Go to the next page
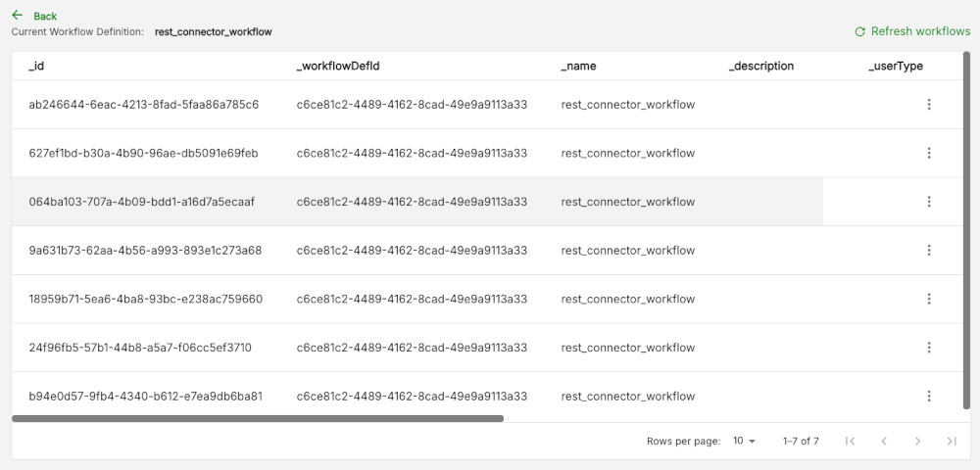The image size is (980, 470). click(917, 442)
